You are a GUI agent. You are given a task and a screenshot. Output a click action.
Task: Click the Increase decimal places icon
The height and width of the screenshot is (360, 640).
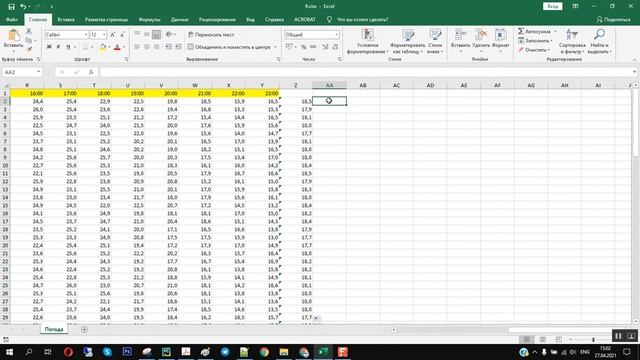[325, 47]
